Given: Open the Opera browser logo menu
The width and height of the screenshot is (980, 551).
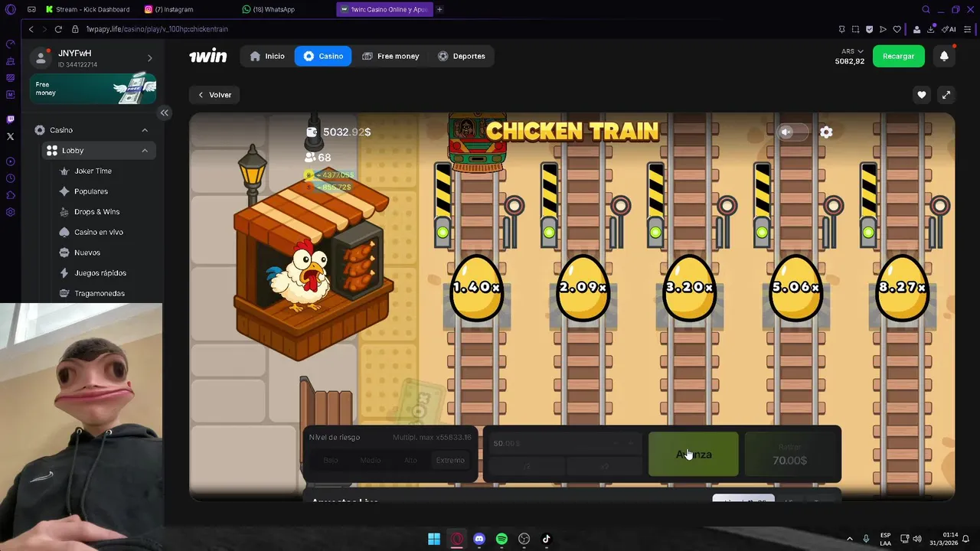Looking at the screenshot, I should click(10, 9).
